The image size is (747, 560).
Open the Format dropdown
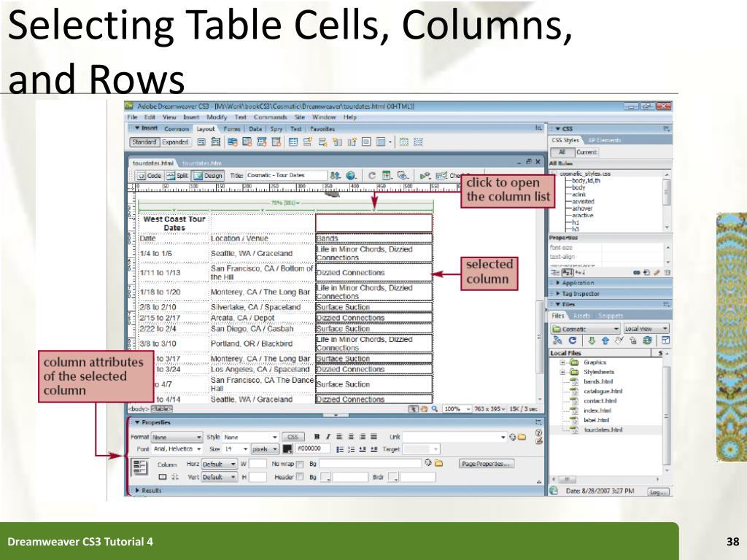click(177, 437)
